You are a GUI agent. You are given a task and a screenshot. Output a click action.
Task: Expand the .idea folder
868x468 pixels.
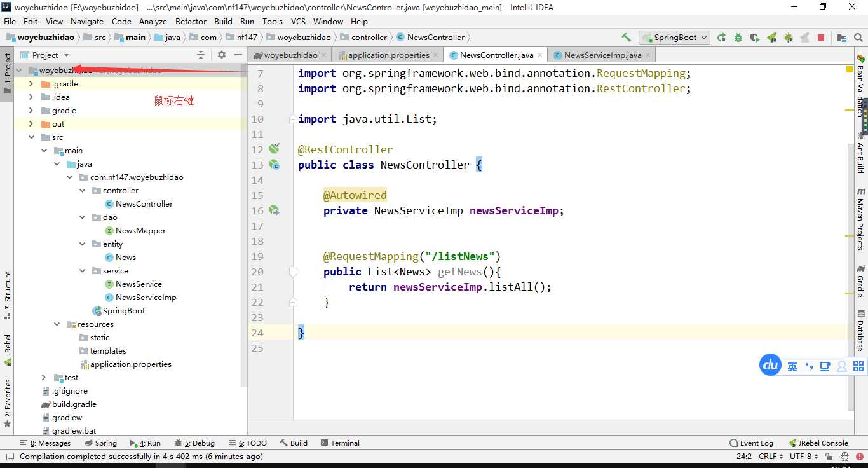click(31, 97)
